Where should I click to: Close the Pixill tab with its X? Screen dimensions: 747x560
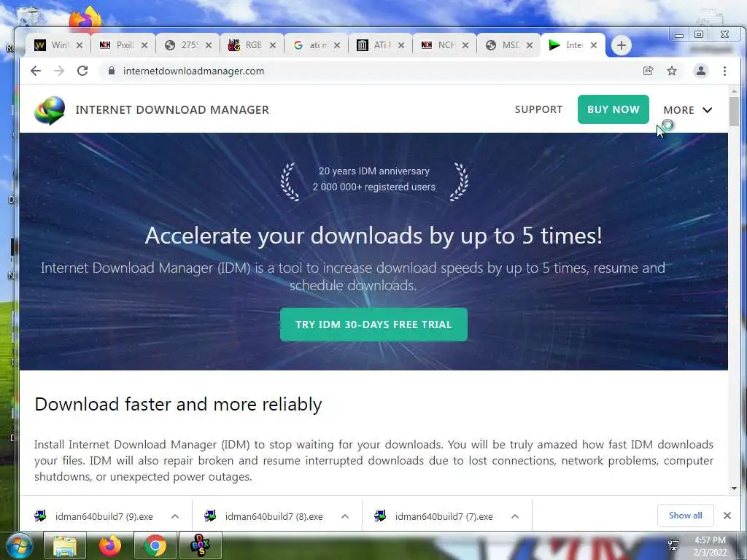tap(144, 45)
